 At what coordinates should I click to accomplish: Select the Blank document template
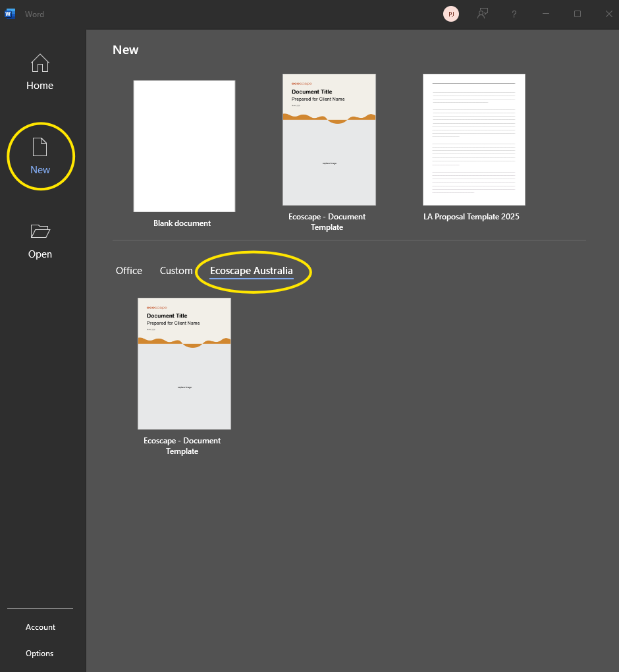coord(184,146)
